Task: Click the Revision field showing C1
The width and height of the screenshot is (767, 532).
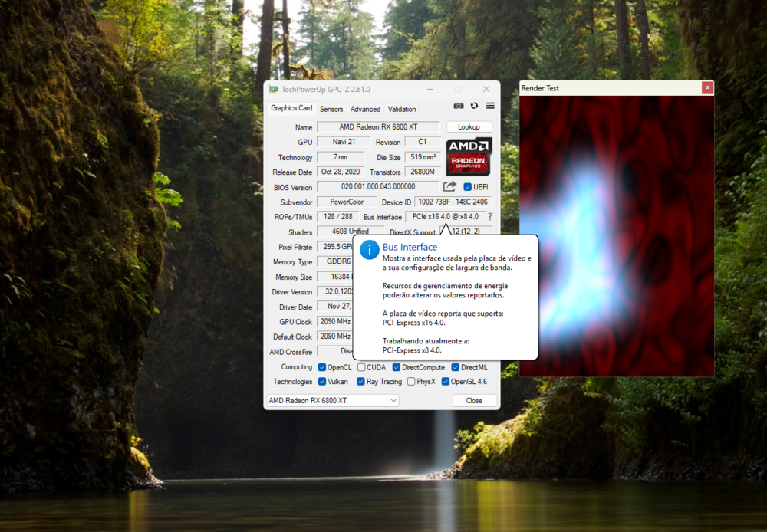Action: point(422,142)
